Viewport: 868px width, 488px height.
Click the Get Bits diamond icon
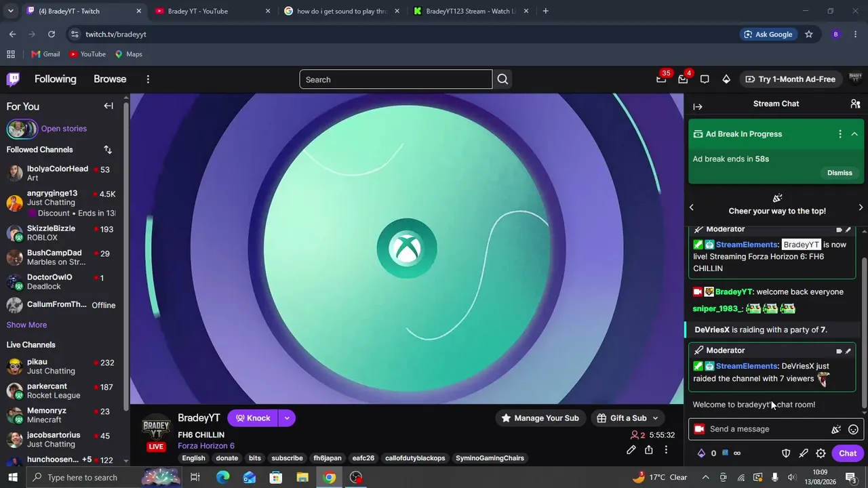tap(726, 79)
